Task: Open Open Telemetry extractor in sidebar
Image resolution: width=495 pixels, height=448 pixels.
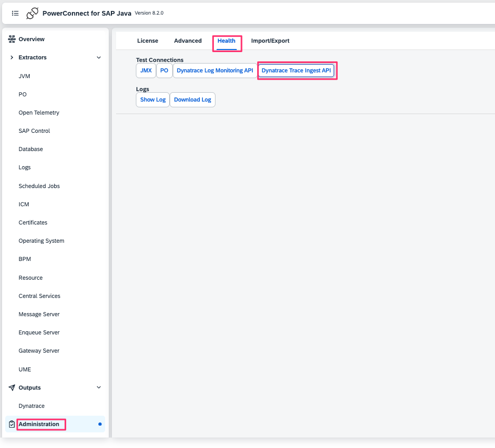Action: (x=39, y=113)
